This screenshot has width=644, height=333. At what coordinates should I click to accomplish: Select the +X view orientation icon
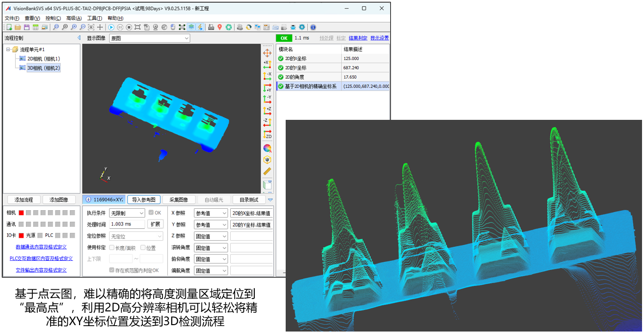click(267, 64)
